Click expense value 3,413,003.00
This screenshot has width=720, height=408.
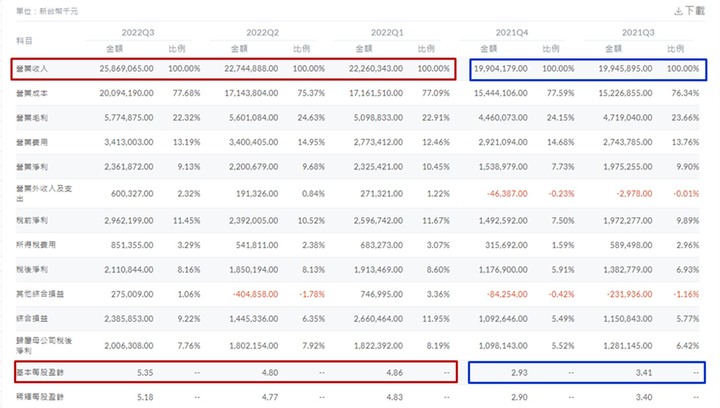tap(129, 142)
